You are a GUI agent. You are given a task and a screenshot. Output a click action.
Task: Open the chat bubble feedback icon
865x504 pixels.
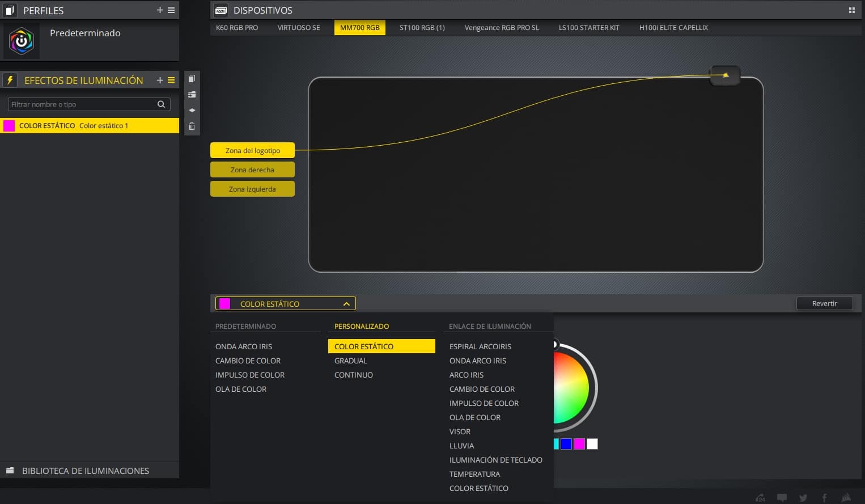tap(782, 498)
